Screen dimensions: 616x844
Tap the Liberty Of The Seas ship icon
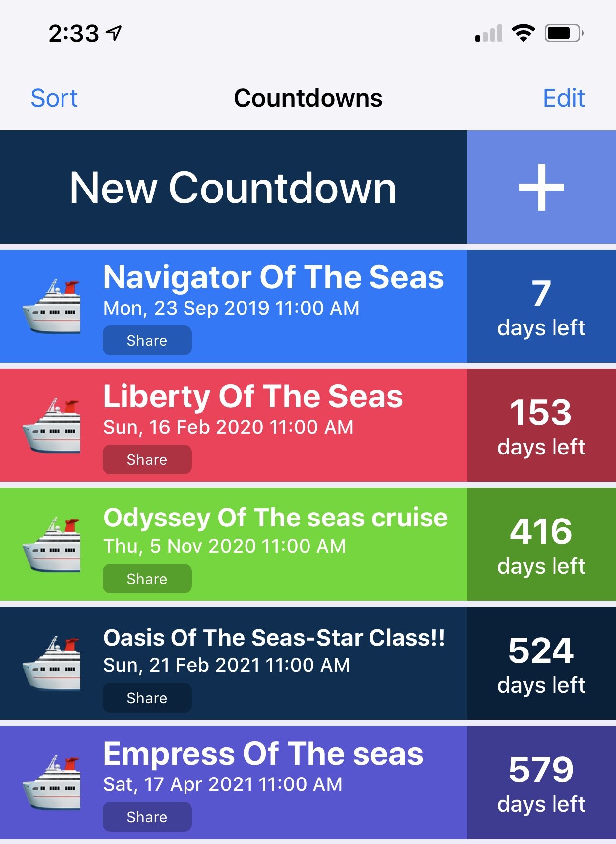[x=52, y=426]
